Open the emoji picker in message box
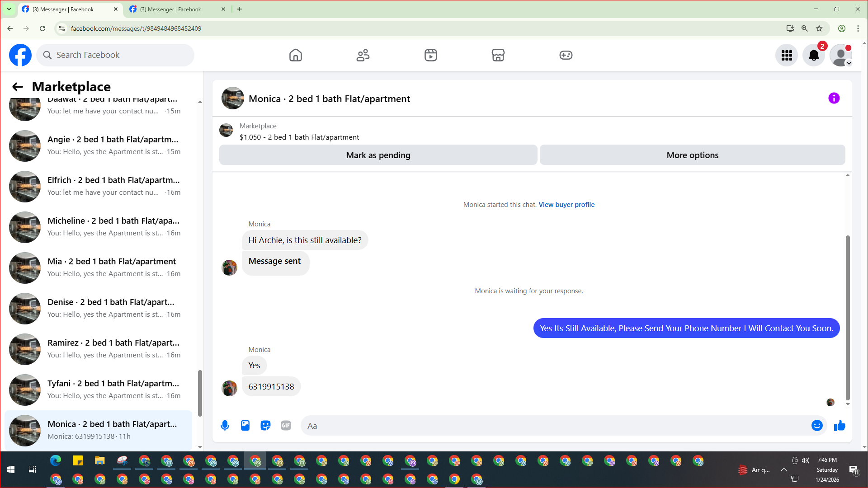Image resolution: width=868 pixels, height=488 pixels. pos(817,426)
